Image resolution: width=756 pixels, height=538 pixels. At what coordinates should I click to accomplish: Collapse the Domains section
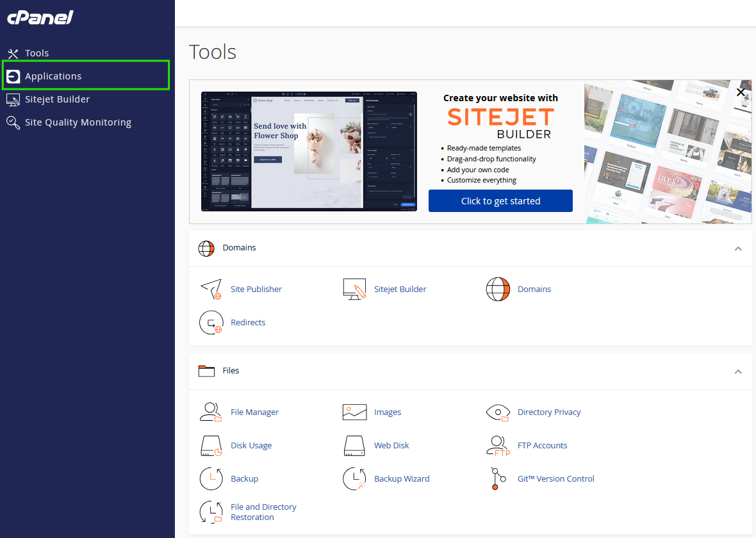pos(737,249)
